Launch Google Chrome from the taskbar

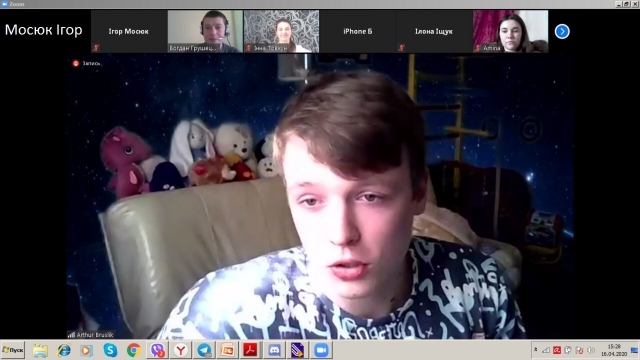[133, 350]
